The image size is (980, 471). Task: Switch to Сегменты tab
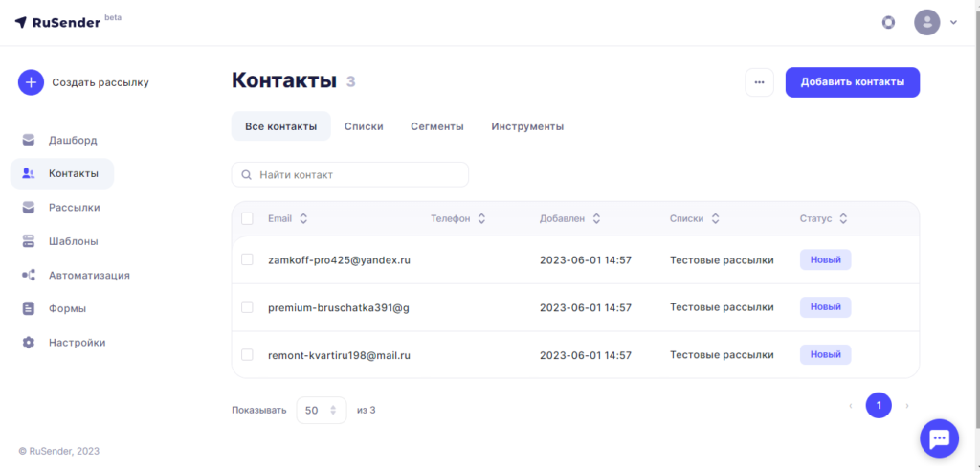point(436,126)
